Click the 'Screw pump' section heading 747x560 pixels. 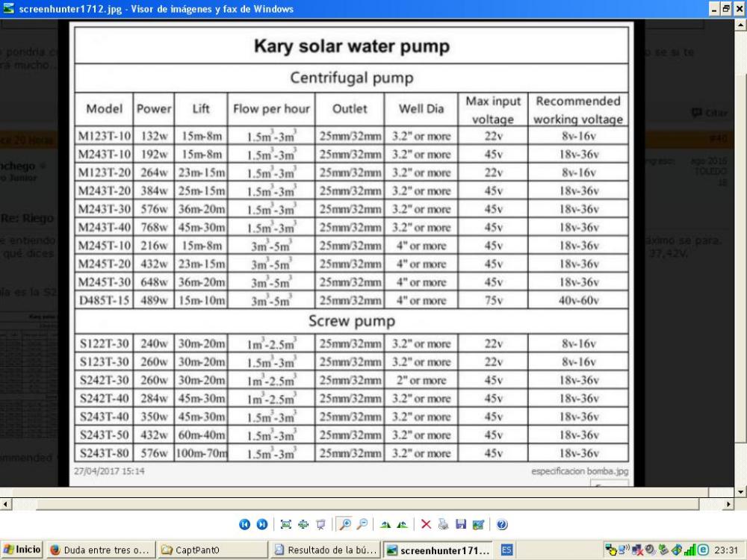click(352, 321)
